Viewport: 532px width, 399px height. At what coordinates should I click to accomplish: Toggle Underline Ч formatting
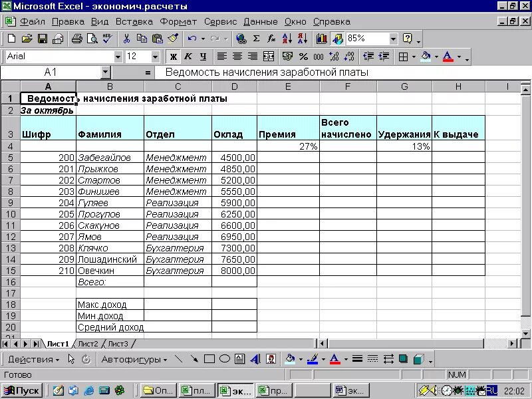tap(203, 57)
